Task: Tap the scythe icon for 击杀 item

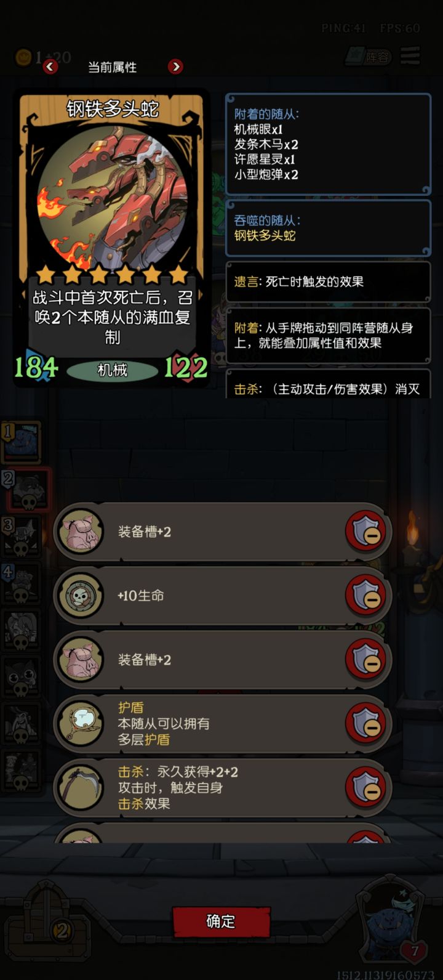Action: coord(80,788)
